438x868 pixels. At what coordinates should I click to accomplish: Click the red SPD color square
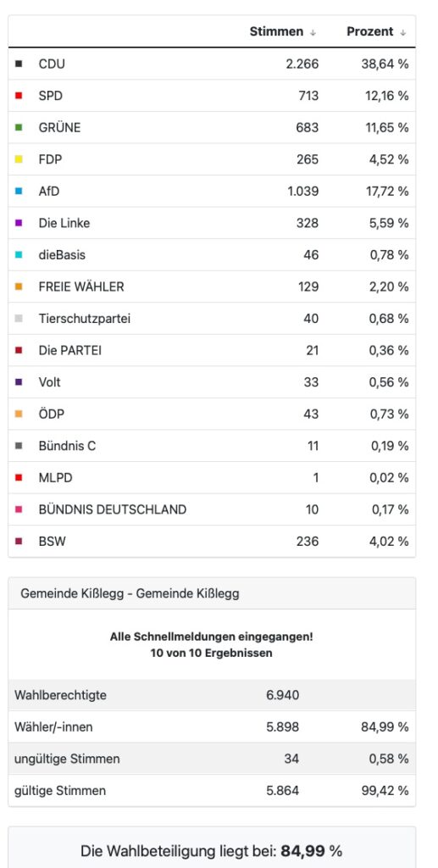pyautogui.click(x=19, y=96)
